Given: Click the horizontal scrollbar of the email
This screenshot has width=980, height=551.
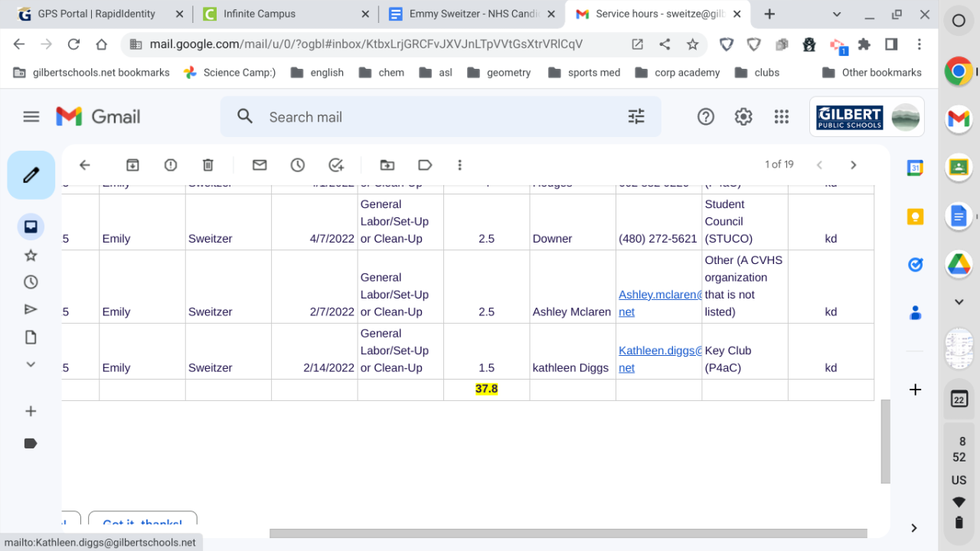Looking at the screenshot, I should click(x=568, y=533).
